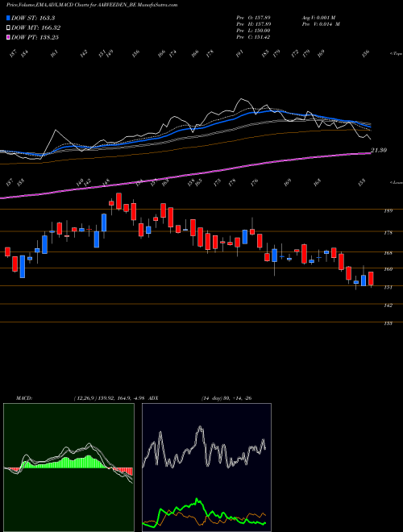Click the 'Pre O: 157.89' value

coord(253,17)
